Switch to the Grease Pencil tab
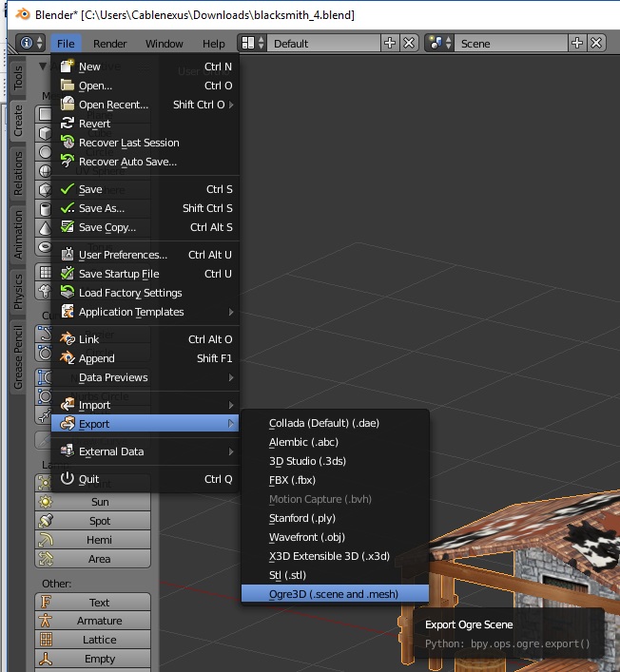 [x=18, y=357]
